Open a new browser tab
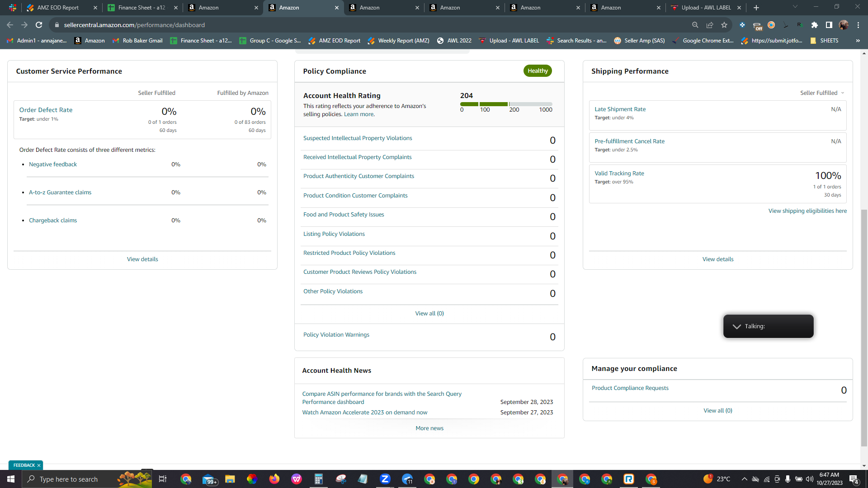The image size is (868, 488). [x=756, y=8]
